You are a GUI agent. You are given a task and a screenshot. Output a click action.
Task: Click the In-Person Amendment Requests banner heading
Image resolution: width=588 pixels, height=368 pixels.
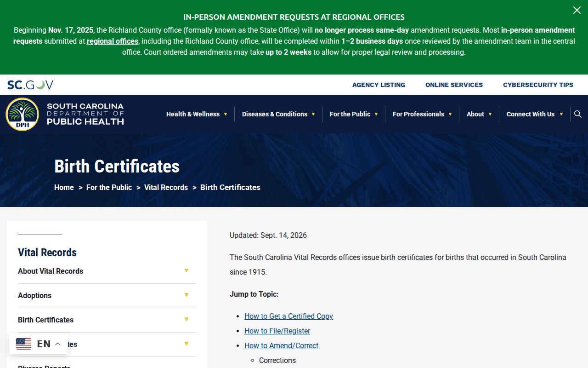pos(294,17)
